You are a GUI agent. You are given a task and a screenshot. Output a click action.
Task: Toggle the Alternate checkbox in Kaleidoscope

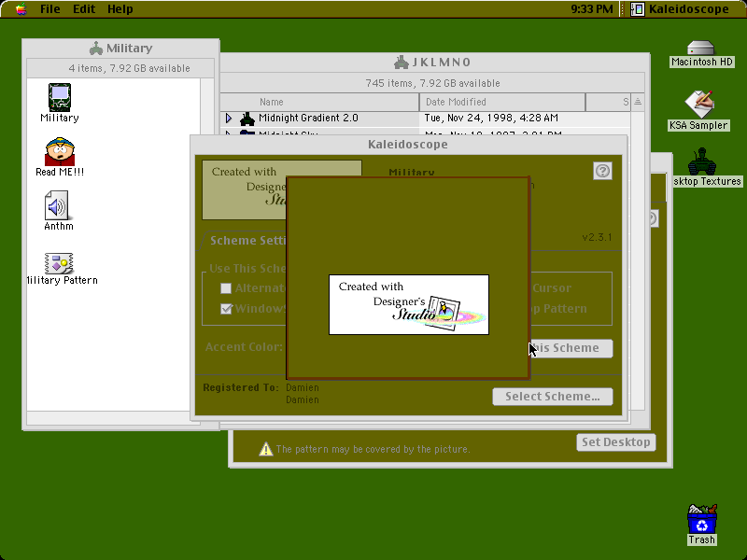point(226,288)
